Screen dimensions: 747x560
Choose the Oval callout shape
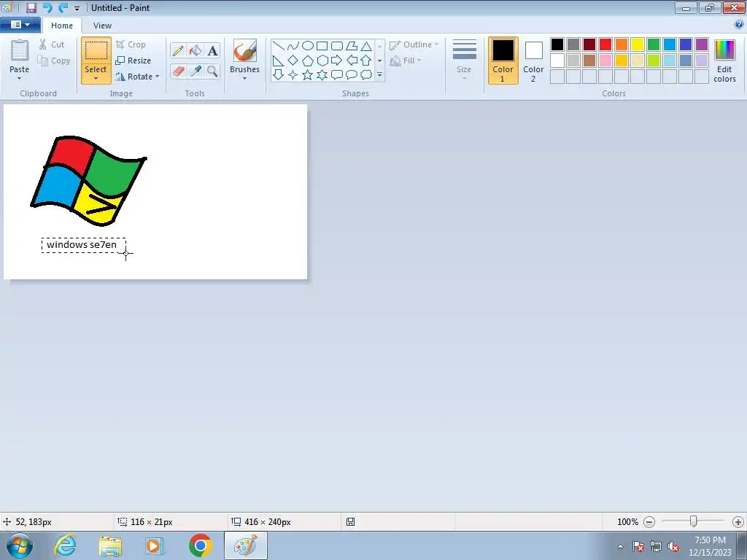pos(352,75)
